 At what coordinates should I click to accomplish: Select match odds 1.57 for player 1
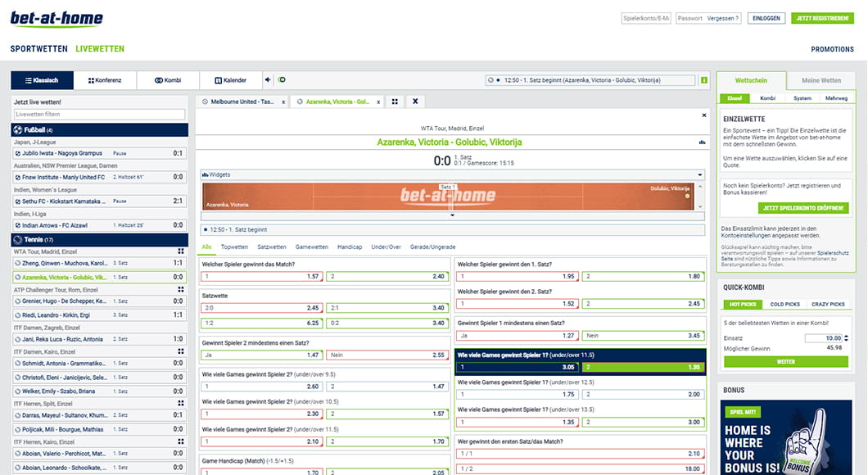[x=261, y=276]
